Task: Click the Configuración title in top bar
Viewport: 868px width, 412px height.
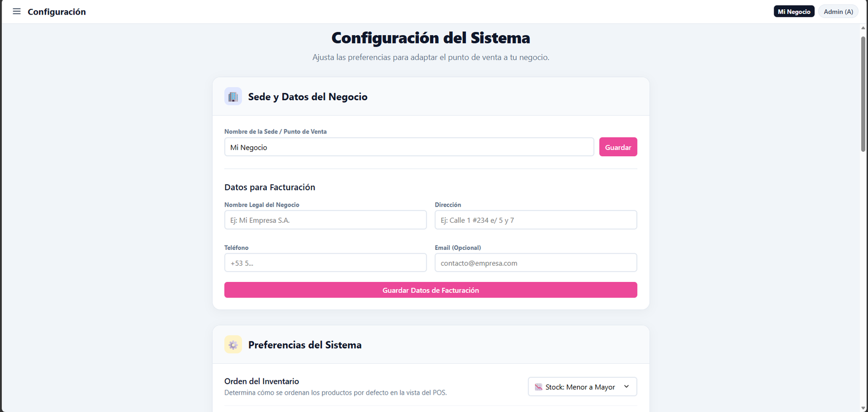Action: 56,11
